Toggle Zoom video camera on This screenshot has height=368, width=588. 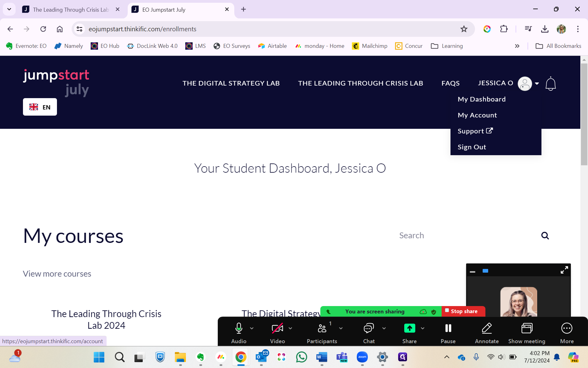point(277,328)
